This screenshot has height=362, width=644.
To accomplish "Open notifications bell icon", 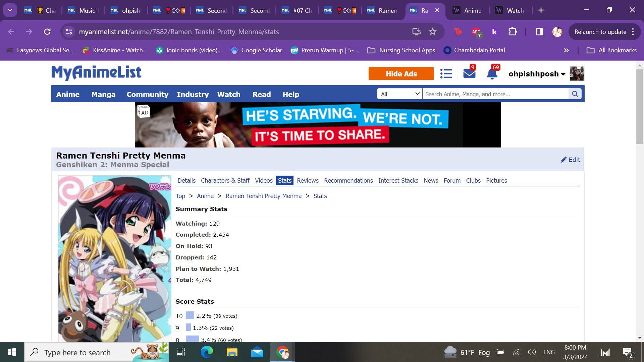I will coord(492,73).
